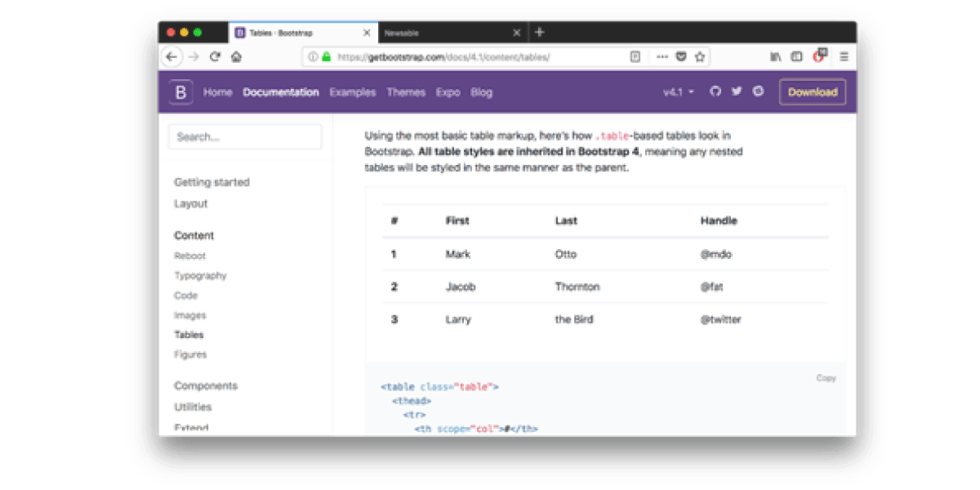Image resolution: width=980 pixels, height=490 pixels.
Task: Open Bootstrap's Slack icon link
Action: 758,91
